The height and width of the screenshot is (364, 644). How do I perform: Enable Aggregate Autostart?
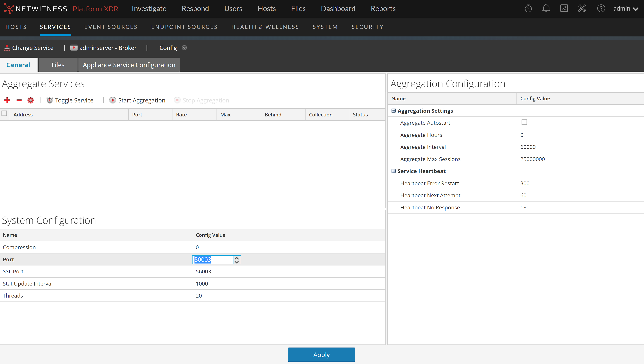[524, 122]
